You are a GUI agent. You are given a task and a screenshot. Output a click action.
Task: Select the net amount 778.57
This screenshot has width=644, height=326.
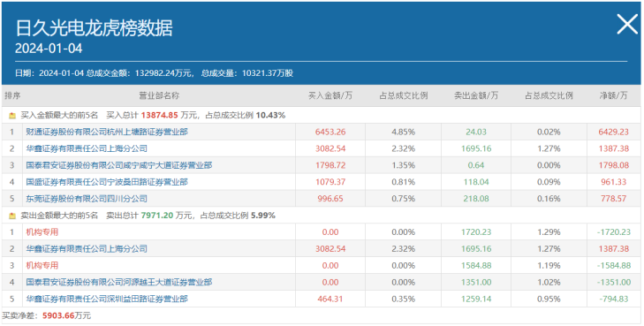click(614, 199)
